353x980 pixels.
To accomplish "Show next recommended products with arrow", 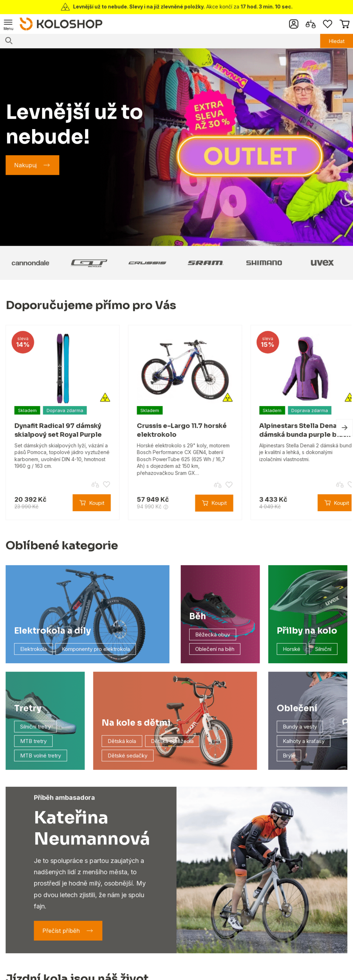I will pyautogui.click(x=344, y=427).
